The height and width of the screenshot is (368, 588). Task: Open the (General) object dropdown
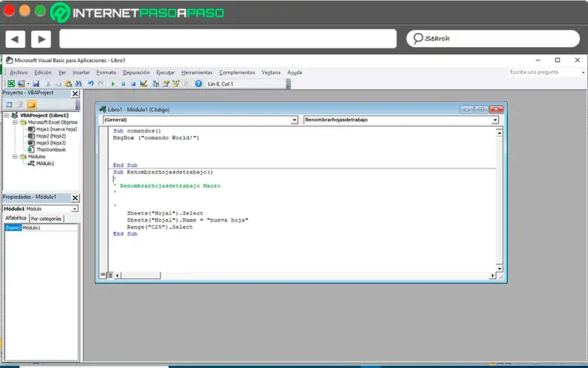(x=295, y=119)
